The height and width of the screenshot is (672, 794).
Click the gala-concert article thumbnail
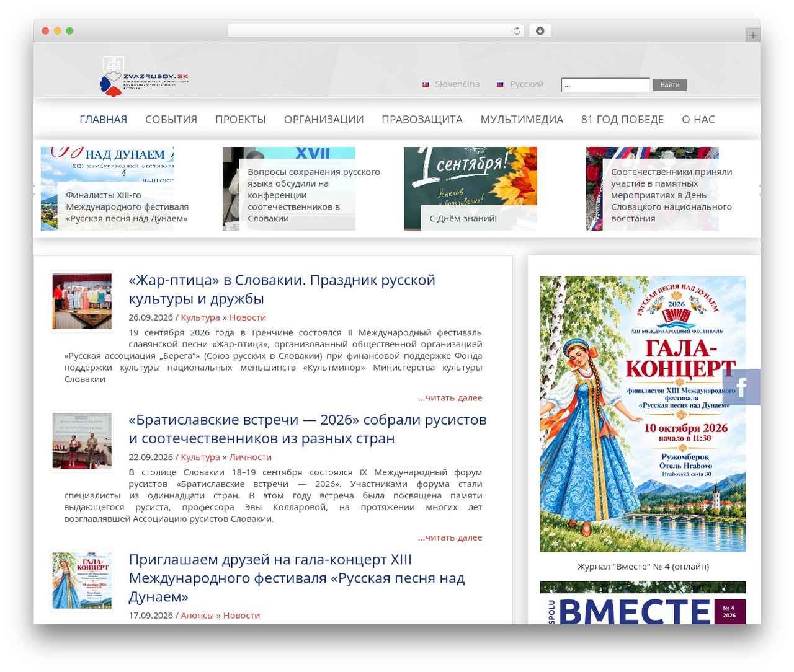click(82, 581)
